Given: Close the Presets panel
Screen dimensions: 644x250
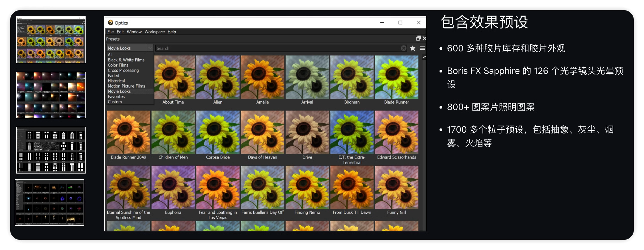Looking at the screenshot, I should coord(424,38).
